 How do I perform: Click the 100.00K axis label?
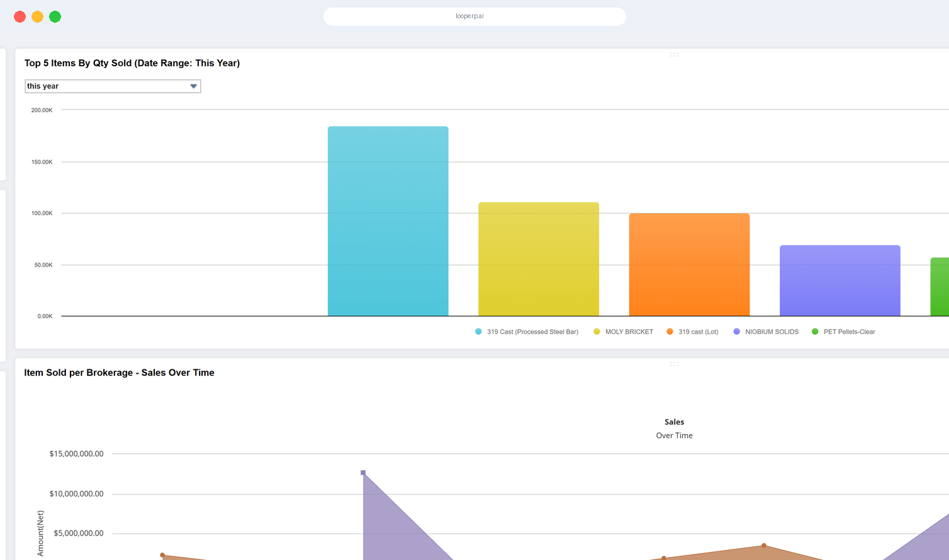click(42, 213)
